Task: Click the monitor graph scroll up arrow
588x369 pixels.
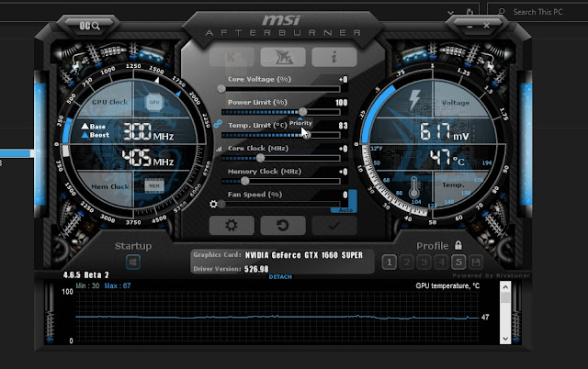Action: click(x=505, y=287)
